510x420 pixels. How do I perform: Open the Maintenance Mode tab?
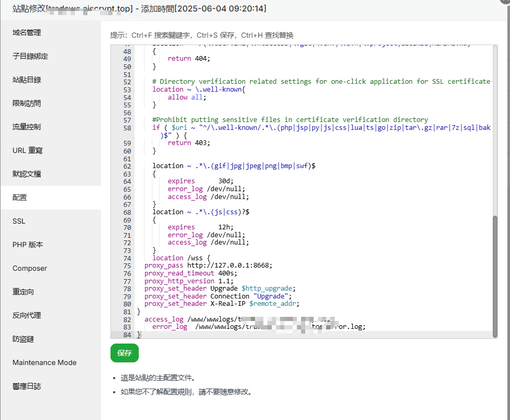(45, 362)
